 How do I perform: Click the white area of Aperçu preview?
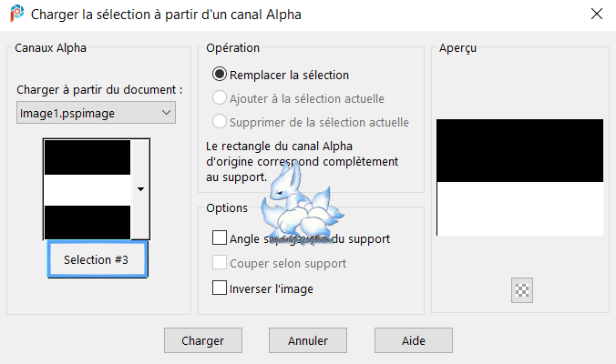click(x=519, y=208)
